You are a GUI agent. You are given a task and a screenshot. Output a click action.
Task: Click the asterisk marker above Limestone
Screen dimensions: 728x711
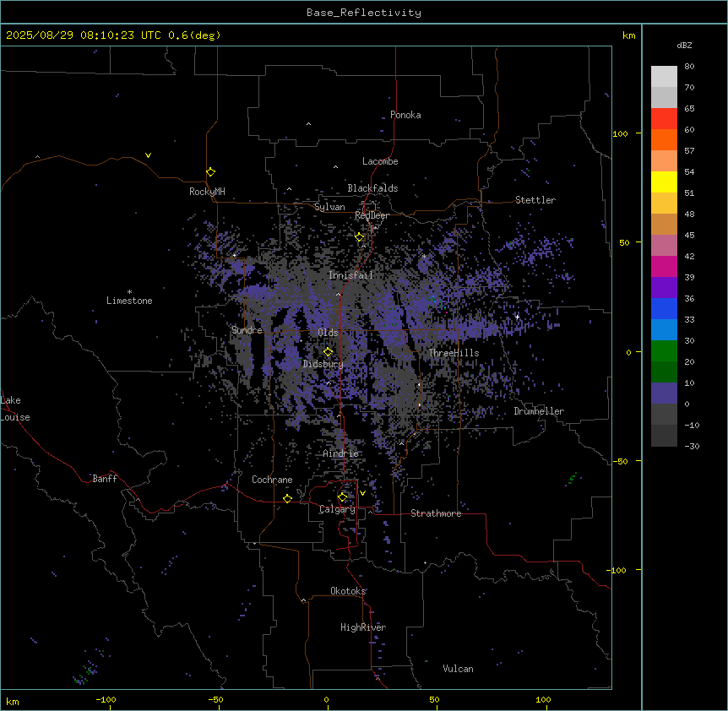[129, 292]
